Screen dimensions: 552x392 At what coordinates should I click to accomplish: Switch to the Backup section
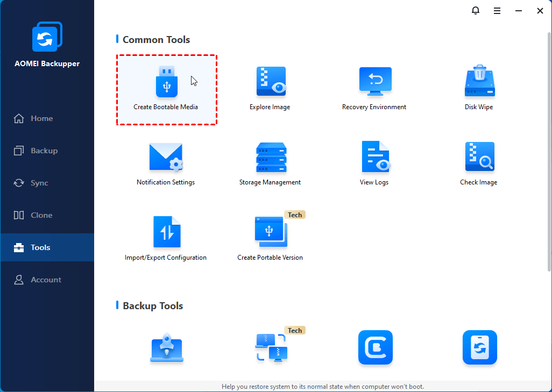pos(44,151)
